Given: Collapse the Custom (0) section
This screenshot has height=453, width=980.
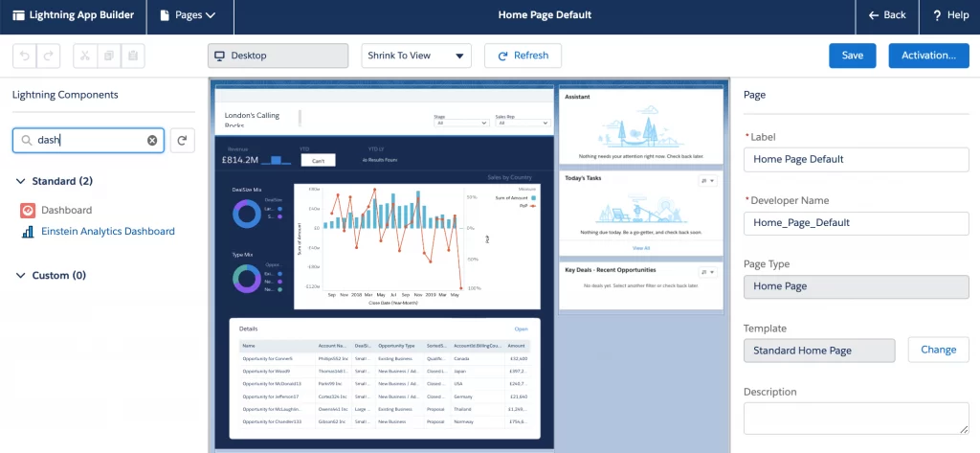Looking at the screenshot, I should 21,275.
